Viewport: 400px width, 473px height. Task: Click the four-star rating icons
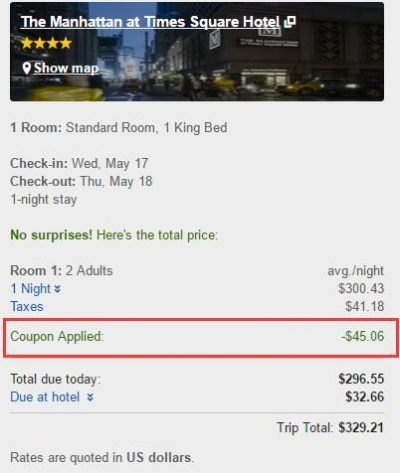[x=46, y=43]
